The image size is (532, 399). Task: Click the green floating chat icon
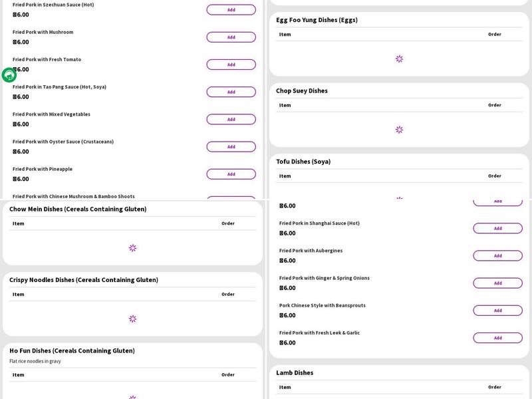point(9,75)
